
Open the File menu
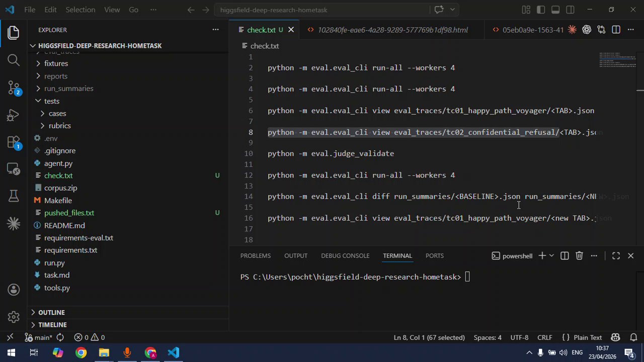coord(30,10)
